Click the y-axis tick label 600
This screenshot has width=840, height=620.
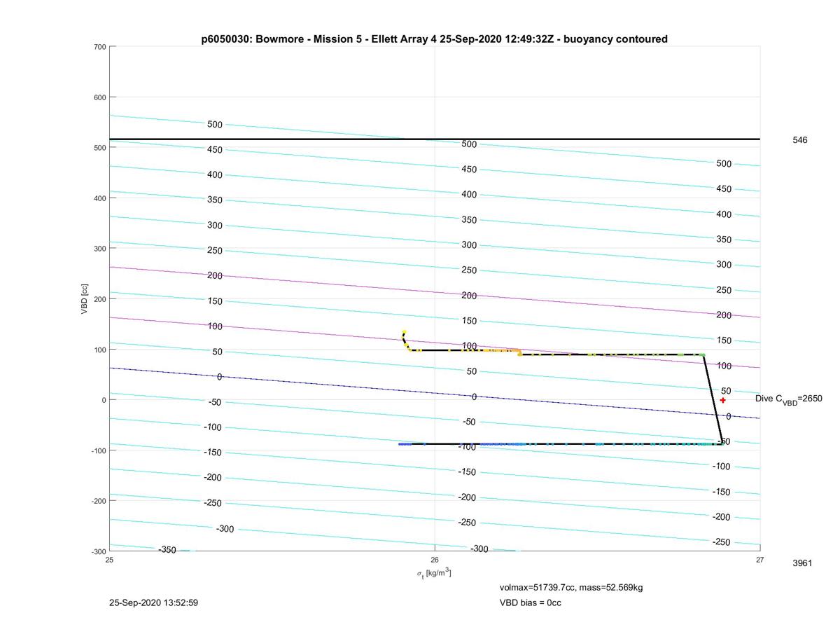pyautogui.click(x=99, y=97)
